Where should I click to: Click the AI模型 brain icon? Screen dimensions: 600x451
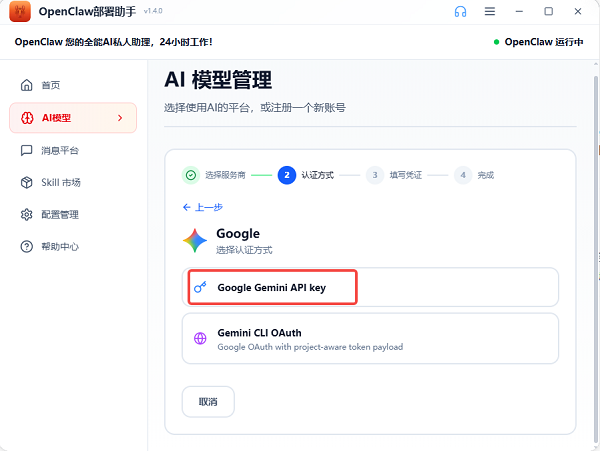(27, 118)
